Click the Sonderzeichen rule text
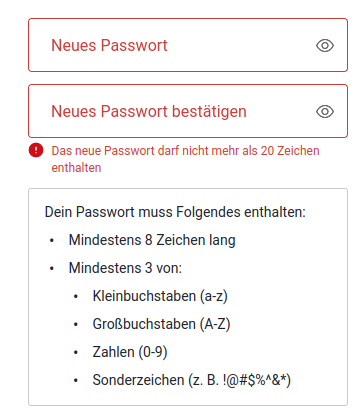 [192, 380]
